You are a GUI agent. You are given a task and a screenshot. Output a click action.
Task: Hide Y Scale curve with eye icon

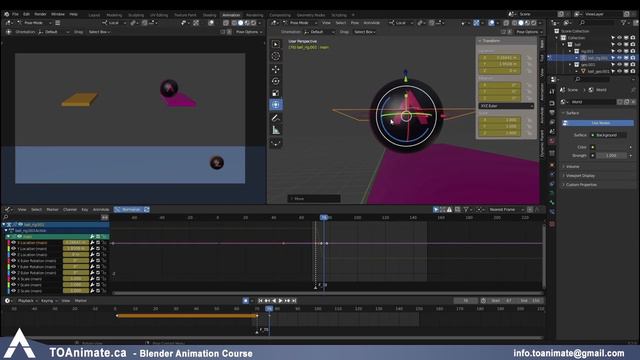point(13,285)
